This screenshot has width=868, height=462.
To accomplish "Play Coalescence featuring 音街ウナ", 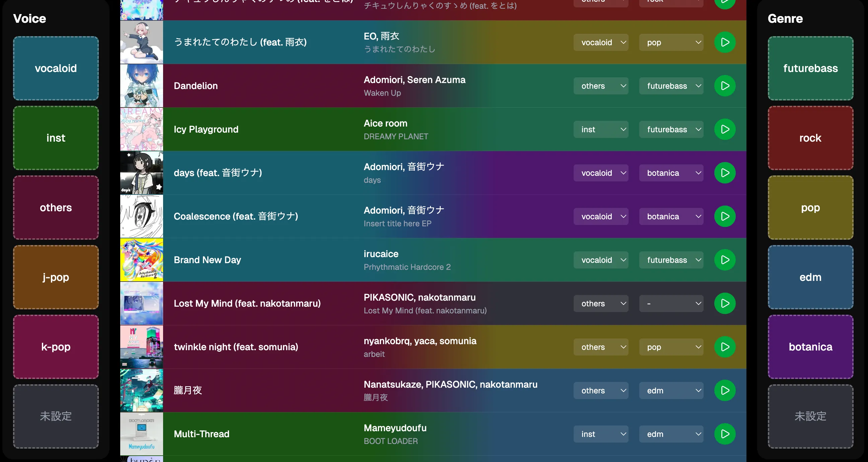I will 724,216.
